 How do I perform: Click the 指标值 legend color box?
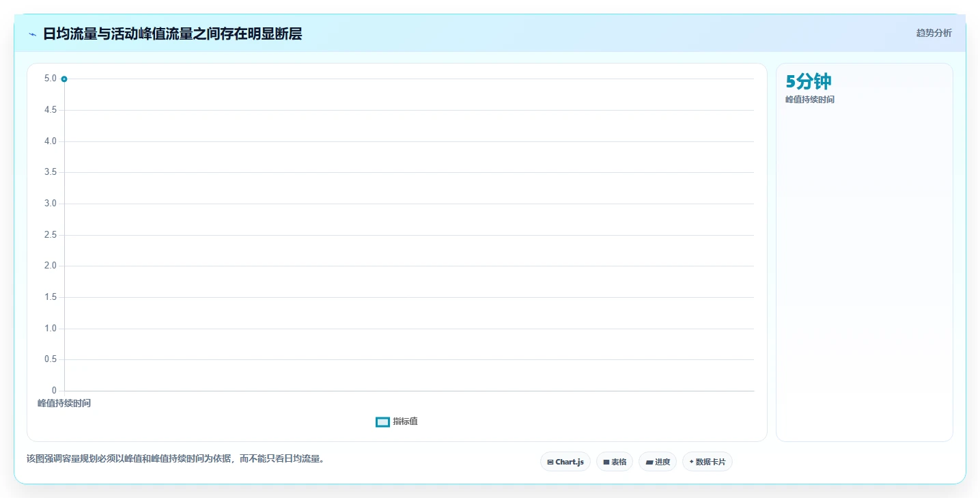click(x=382, y=422)
